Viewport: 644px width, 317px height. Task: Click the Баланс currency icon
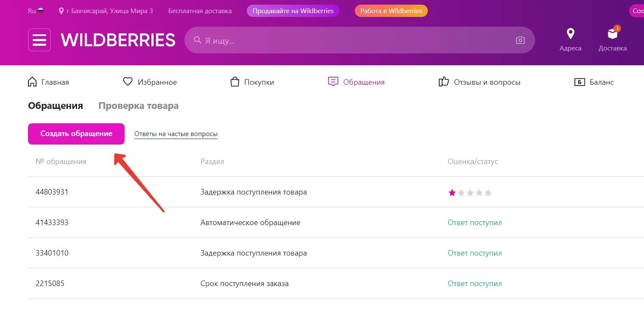click(580, 82)
